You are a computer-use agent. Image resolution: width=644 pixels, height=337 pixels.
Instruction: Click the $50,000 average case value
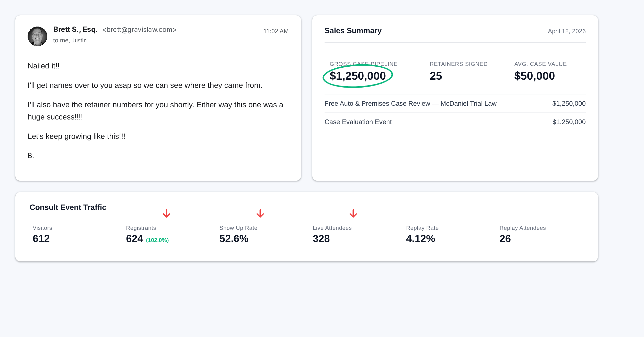[534, 76]
